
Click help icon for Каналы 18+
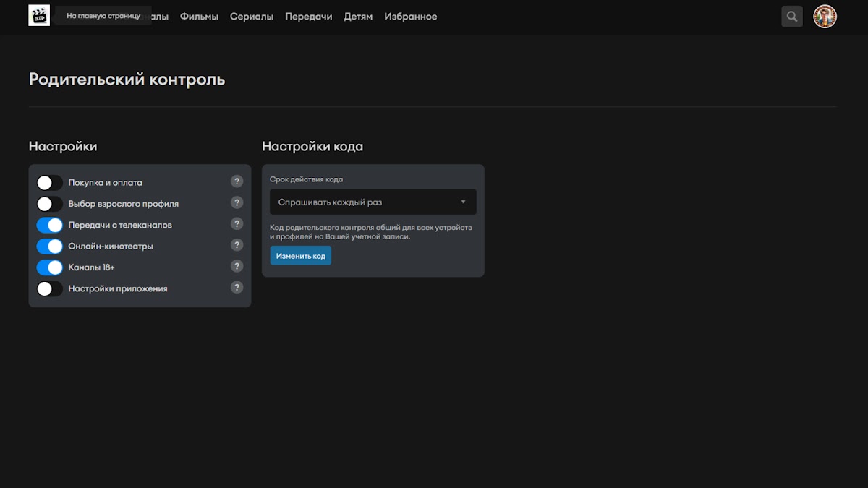click(237, 267)
